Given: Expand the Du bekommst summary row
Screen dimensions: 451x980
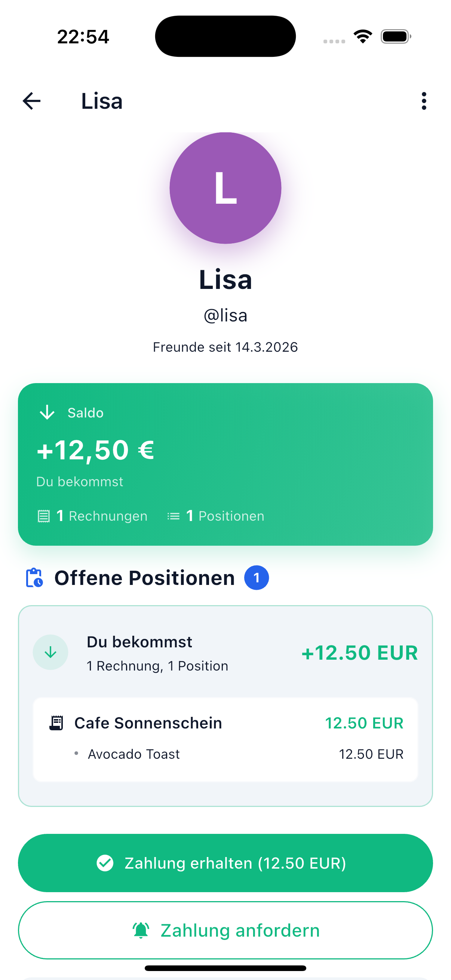Looking at the screenshot, I should click(225, 653).
